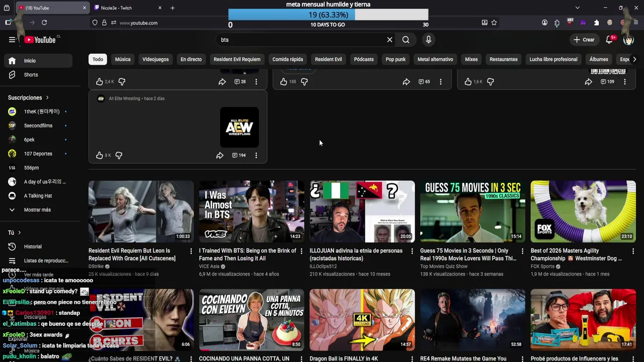The height and width of the screenshot is (362, 644).
Task: Like the post with 2,4 K likes
Action: tap(100, 81)
